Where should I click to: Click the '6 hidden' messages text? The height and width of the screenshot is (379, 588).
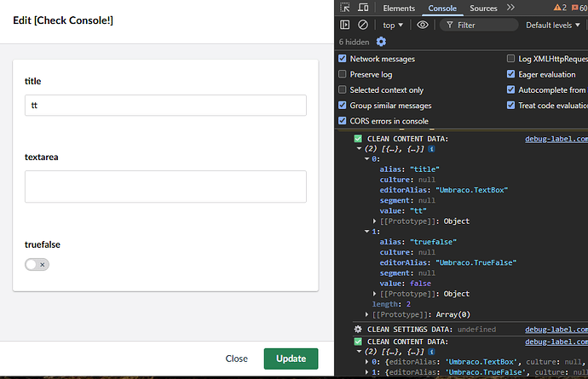point(354,42)
